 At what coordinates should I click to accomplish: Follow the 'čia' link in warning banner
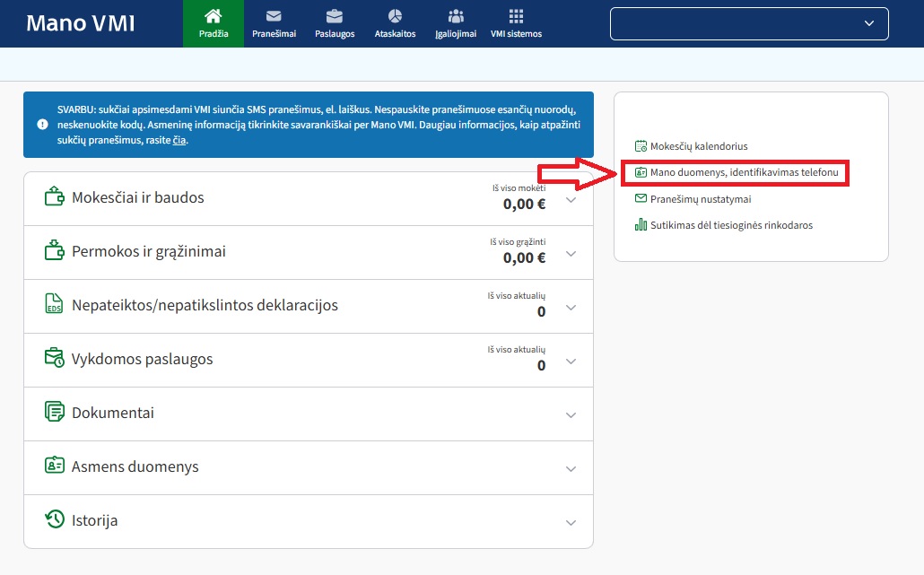pos(179,141)
